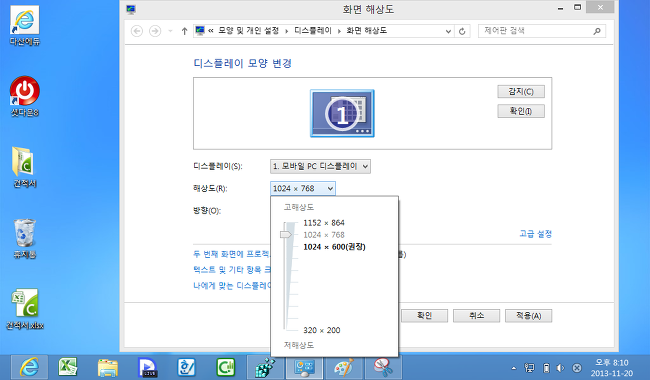
Task: Open the media player taskbar icon
Action: [x=148, y=367]
